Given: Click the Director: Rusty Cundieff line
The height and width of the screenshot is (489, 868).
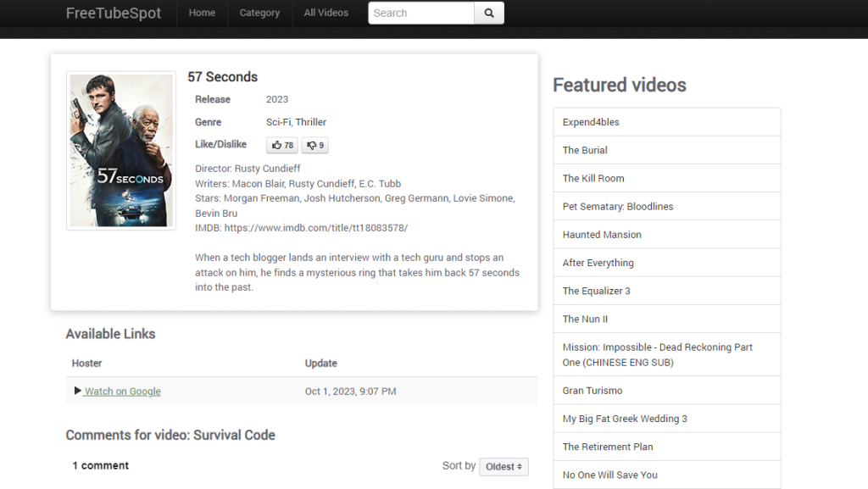Looking at the screenshot, I should coord(248,168).
